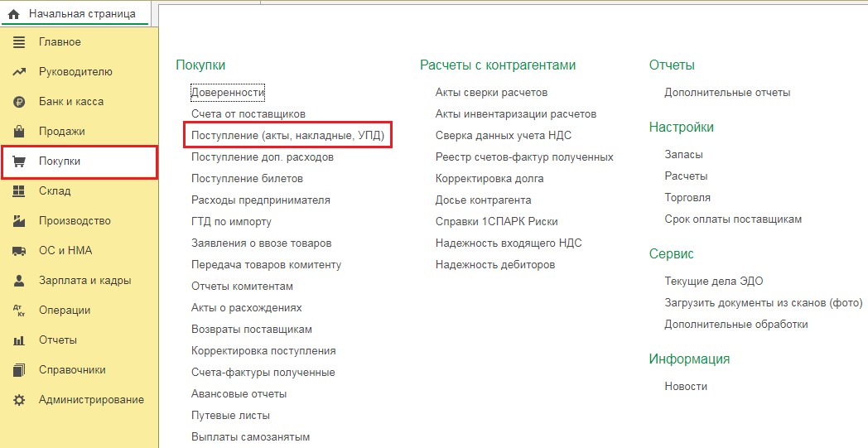Open the Продажи section
The width and height of the screenshot is (868, 448).
(x=62, y=132)
